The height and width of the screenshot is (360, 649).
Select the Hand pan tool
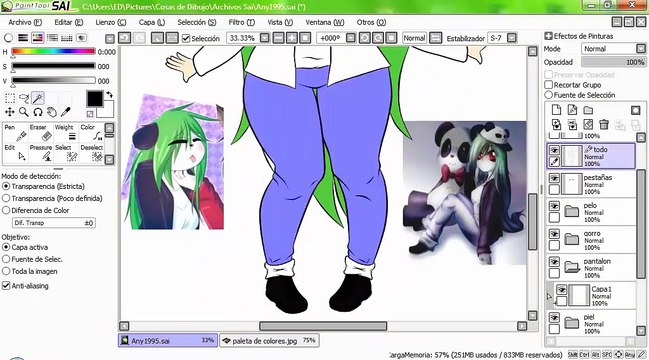52,112
